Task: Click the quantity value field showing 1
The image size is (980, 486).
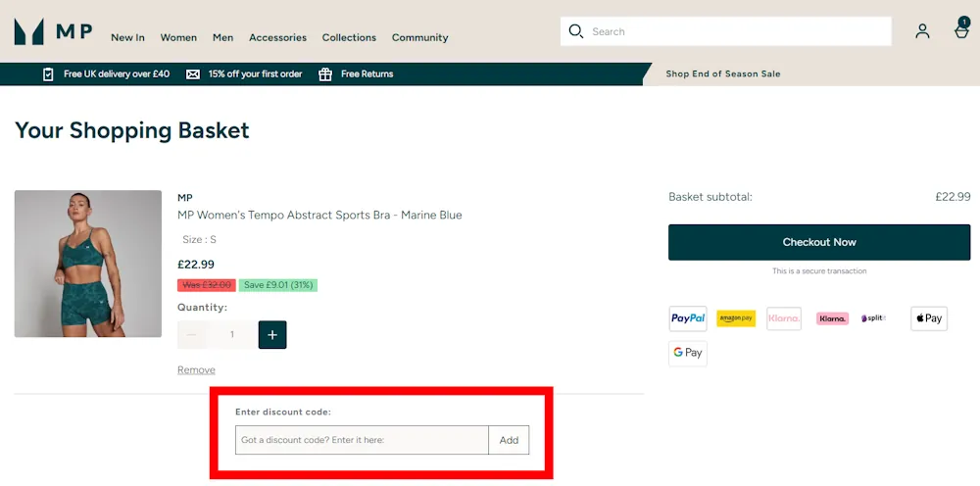Action: click(x=232, y=335)
